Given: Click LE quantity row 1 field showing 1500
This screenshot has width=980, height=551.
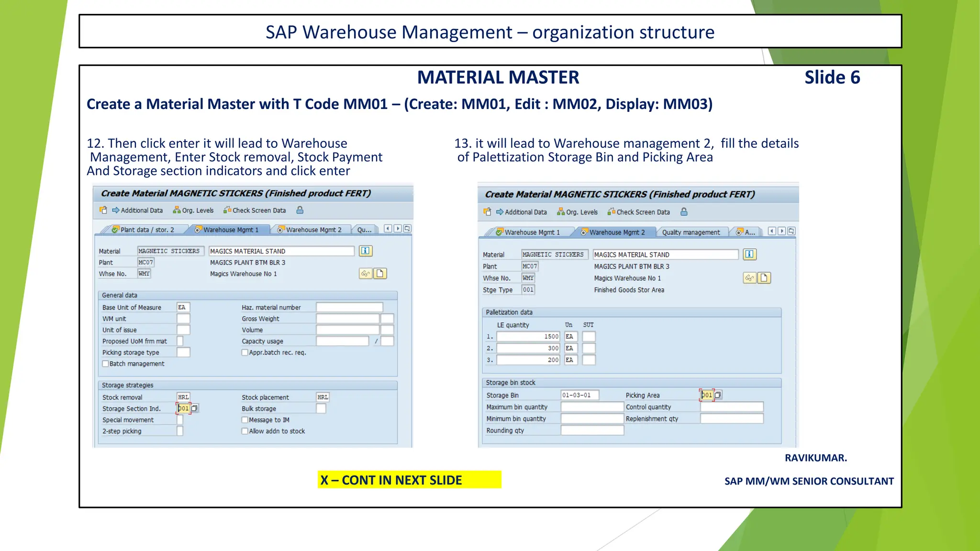Looking at the screenshot, I should pos(528,337).
